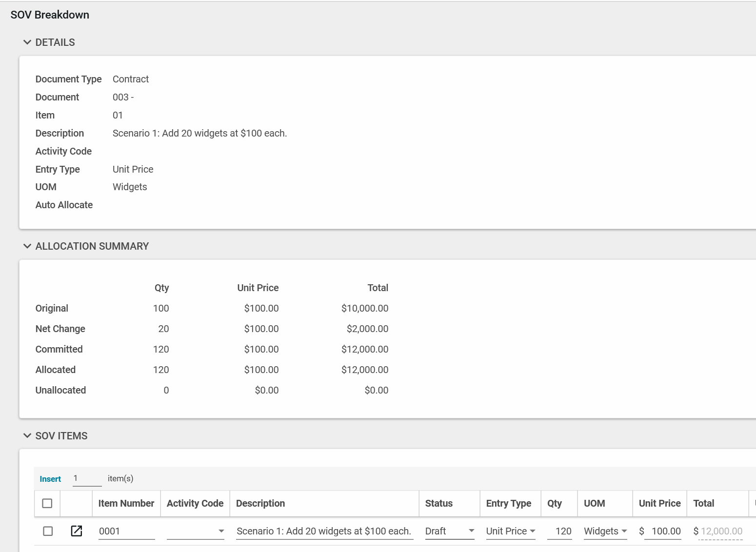The width and height of the screenshot is (756, 552).
Task: Click the Status column header
Action: [x=438, y=503]
